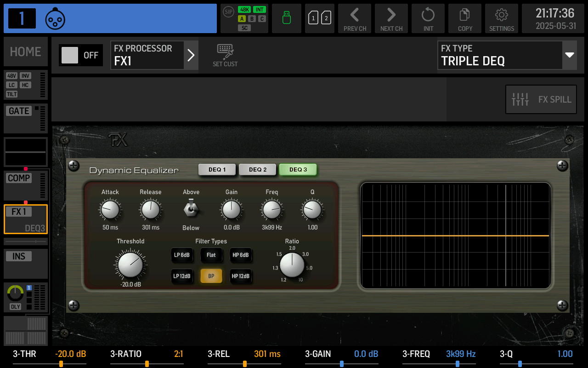
Task: Toggle the FX processor OFF switch
Action: (x=80, y=55)
